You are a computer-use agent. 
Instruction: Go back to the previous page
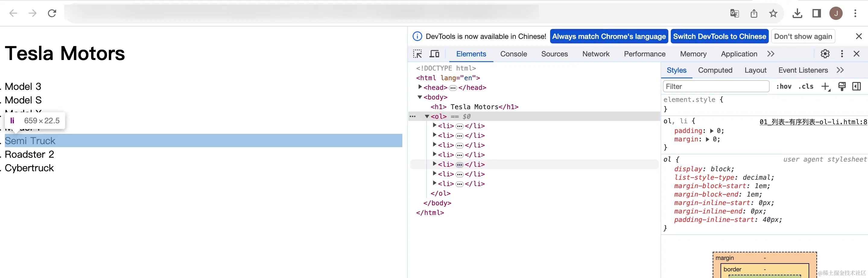[13, 13]
